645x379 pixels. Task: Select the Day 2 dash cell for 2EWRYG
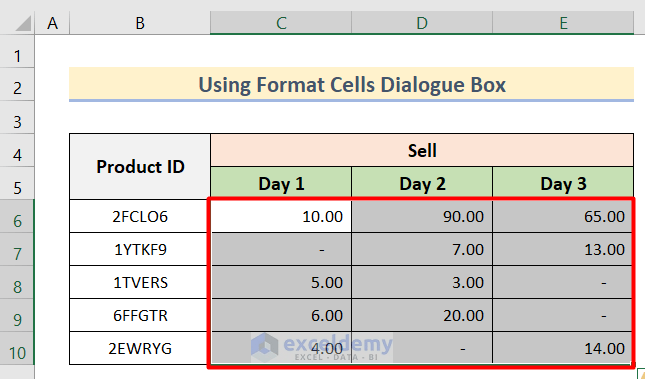pos(422,348)
